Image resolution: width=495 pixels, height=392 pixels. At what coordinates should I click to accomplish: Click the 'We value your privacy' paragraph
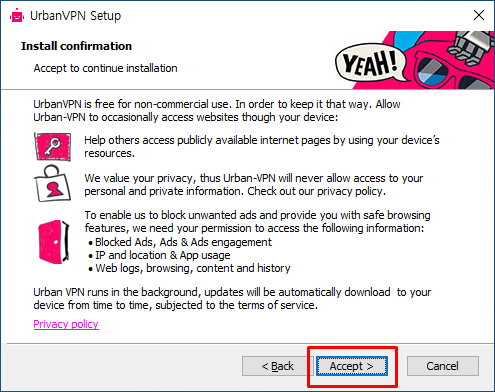253,185
